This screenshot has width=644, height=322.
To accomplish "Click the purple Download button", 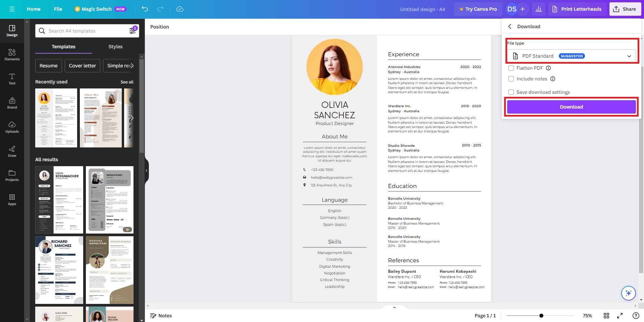I will click(572, 107).
